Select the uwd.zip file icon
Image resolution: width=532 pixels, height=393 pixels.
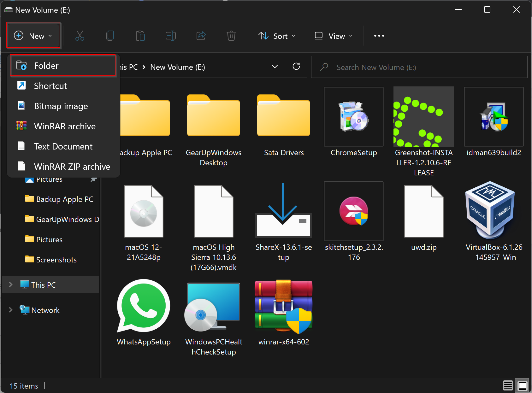424,211
